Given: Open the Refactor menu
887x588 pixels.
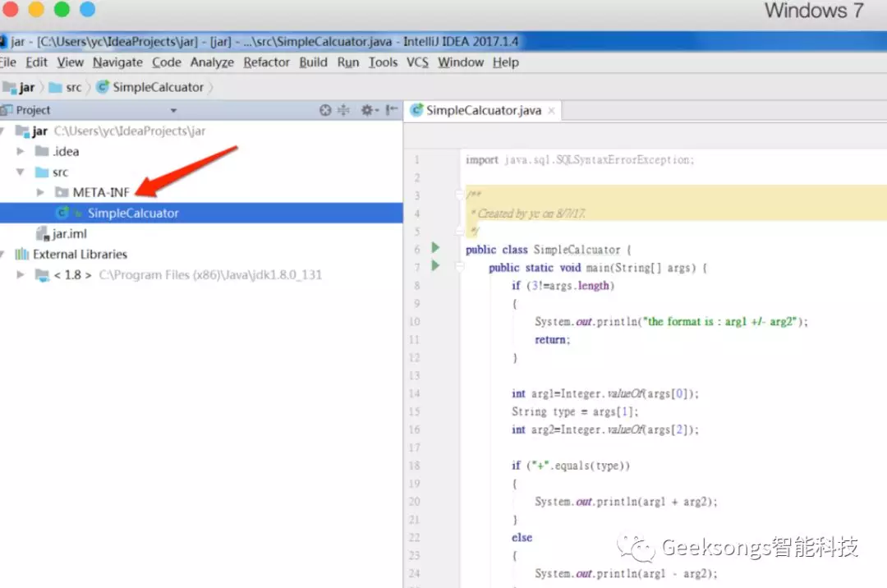Looking at the screenshot, I should 266,62.
